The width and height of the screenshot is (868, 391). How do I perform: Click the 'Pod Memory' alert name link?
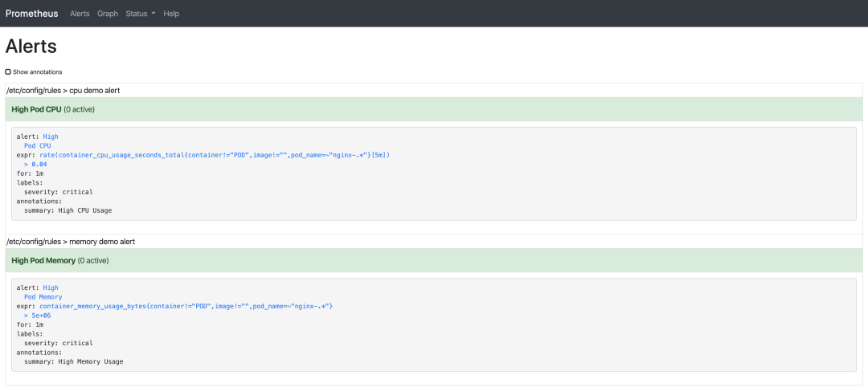43,297
